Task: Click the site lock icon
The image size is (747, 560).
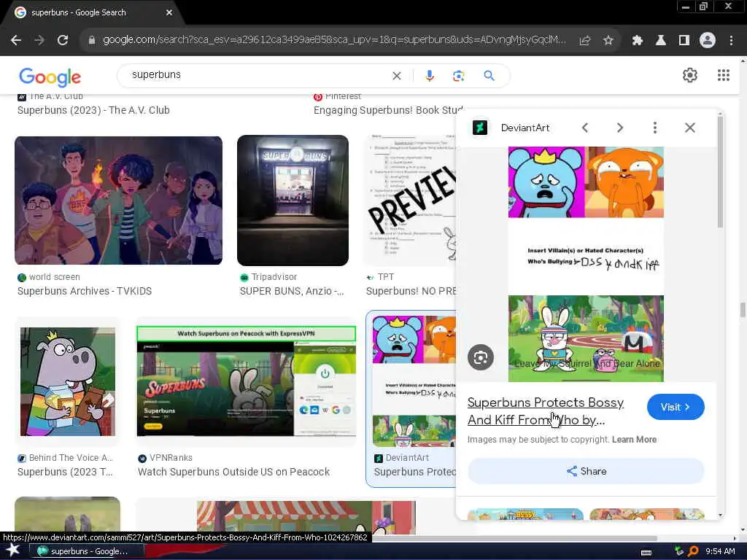Action: click(91, 41)
